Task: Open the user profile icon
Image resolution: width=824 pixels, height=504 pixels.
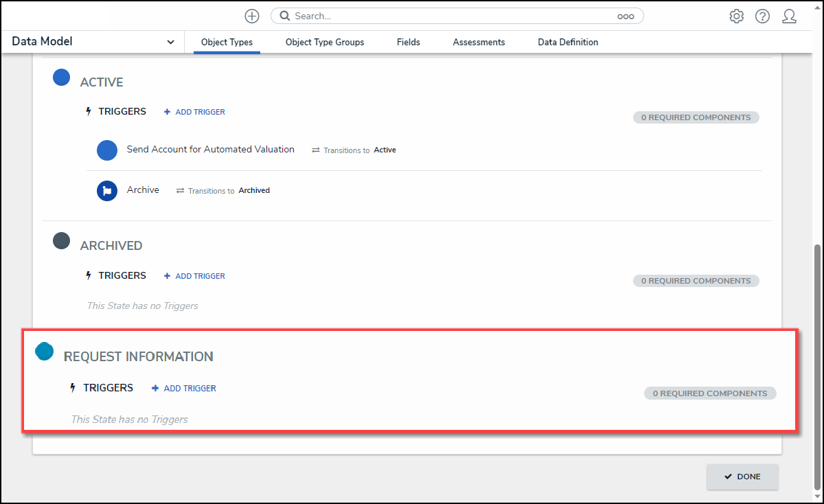Action: pyautogui.click(x=790, y=16)
